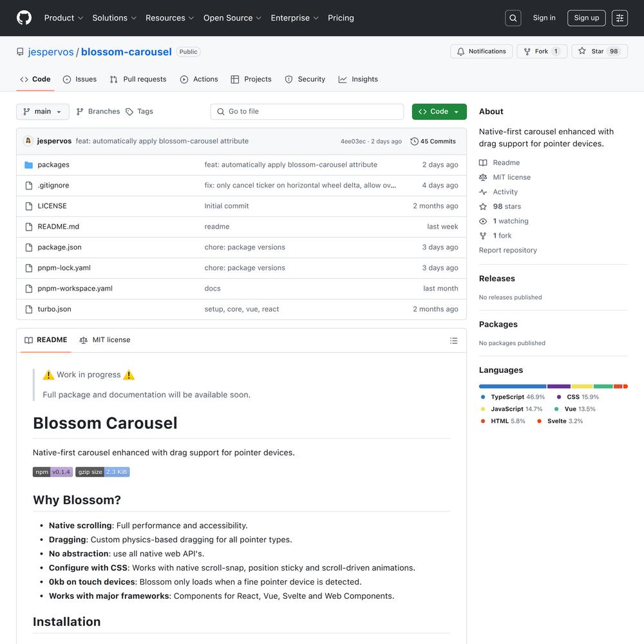Click the Star icon to star repository

click(582, 51)
